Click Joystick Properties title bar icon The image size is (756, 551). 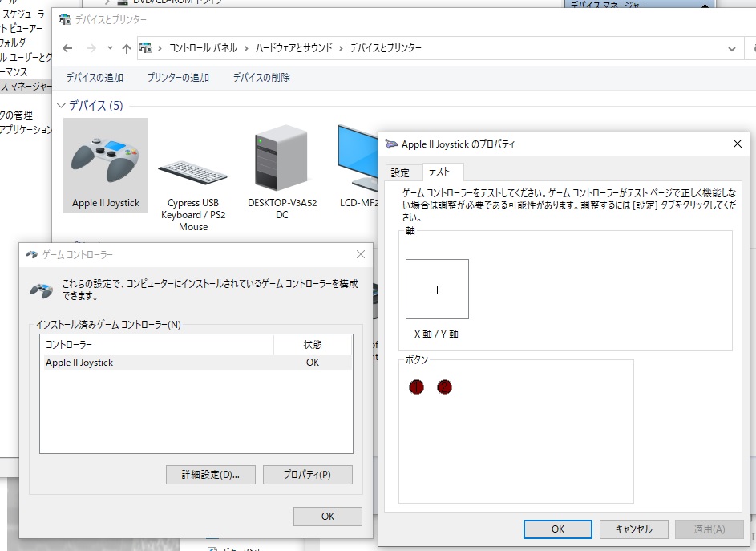[391, 144]
